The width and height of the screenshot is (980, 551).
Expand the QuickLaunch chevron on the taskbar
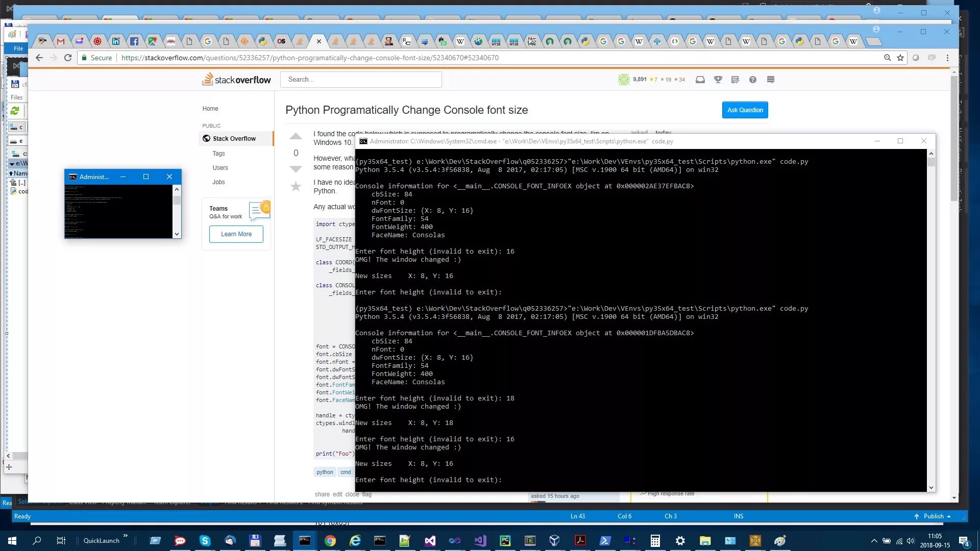[125, 536]
